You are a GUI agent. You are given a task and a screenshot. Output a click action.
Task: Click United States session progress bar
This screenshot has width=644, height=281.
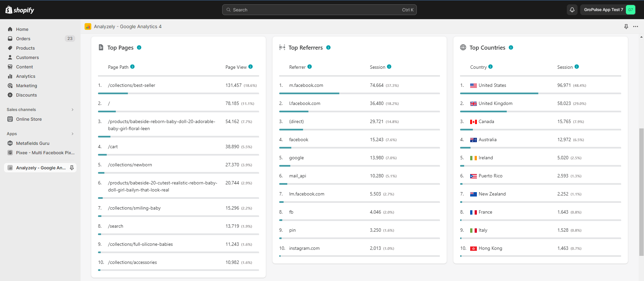tap(540, 93)
